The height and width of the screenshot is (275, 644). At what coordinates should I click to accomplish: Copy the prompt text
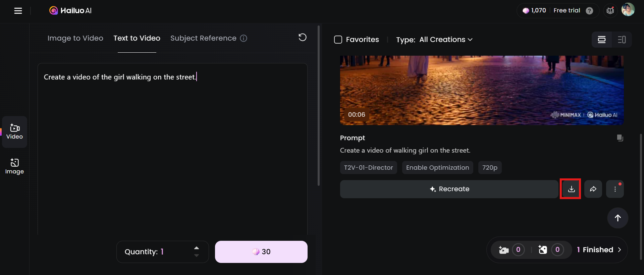[620, 138]
